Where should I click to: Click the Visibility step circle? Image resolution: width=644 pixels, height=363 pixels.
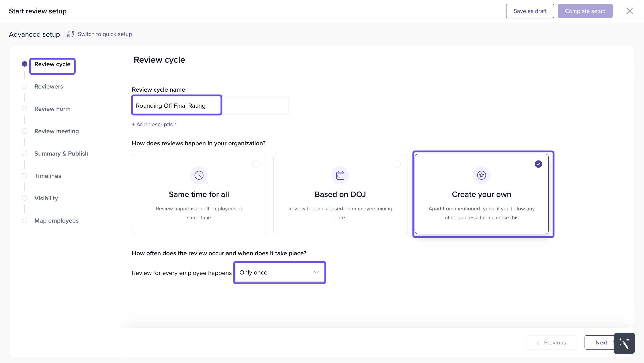pyautogui.click(x=25, y=198)
